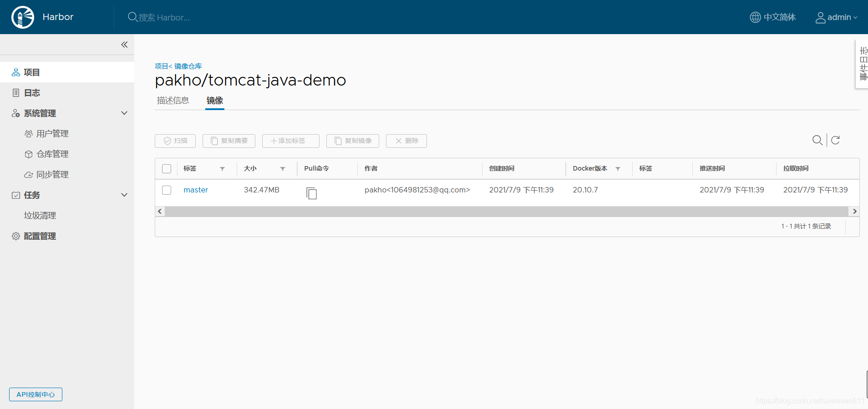The image size is (868, 409).
Task: Copy pull command for master tag
Action: (312, 193)
